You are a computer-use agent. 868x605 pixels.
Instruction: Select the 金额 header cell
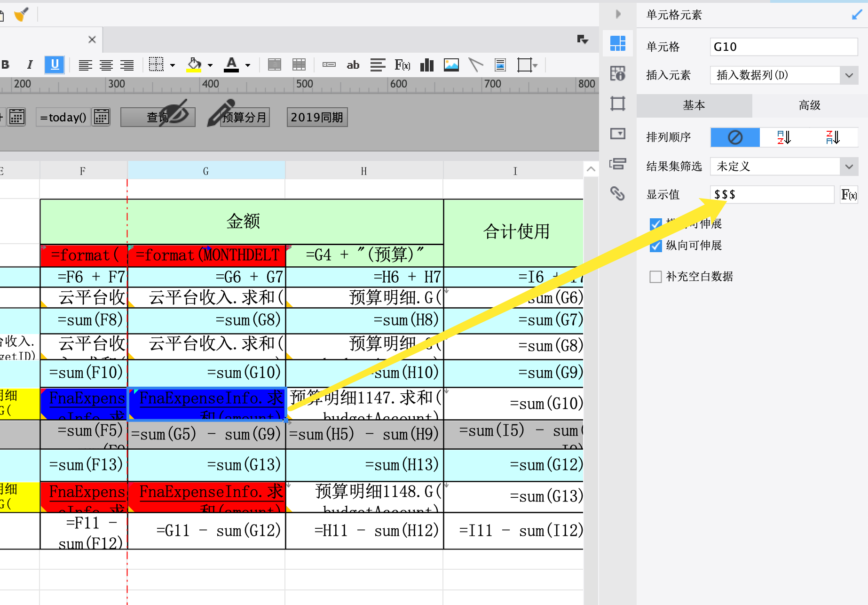coord(242,222)
